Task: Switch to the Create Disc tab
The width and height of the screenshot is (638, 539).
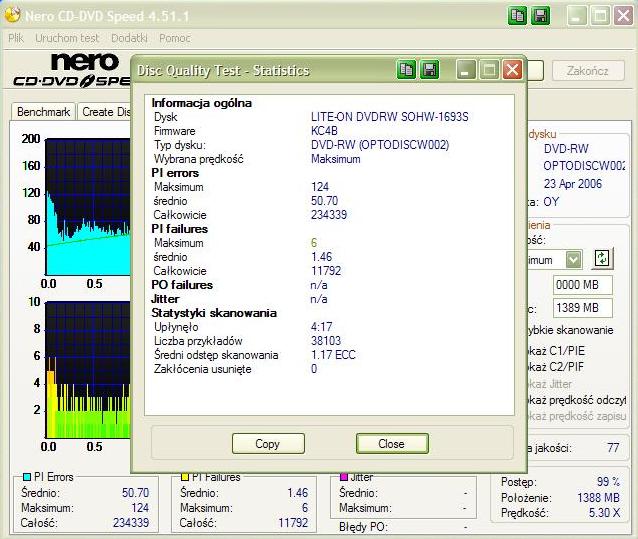Action: 105,111
